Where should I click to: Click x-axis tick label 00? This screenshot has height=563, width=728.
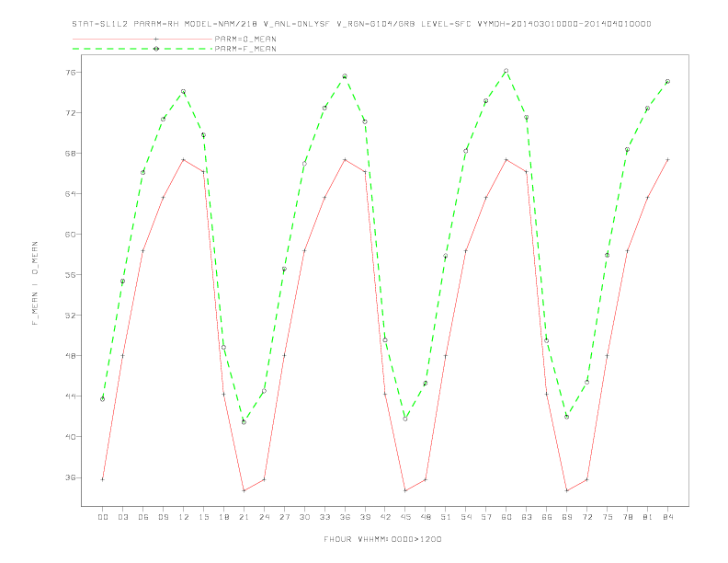click(x=103, y=517)
